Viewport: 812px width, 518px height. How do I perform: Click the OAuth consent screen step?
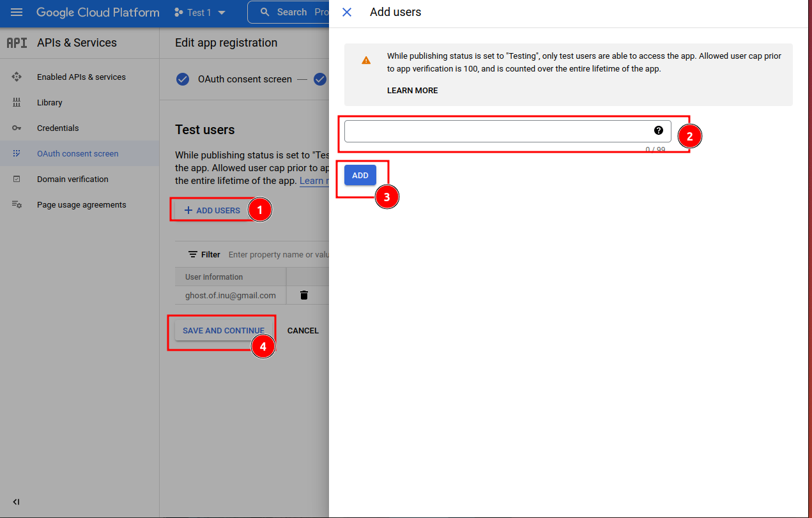tap(245, 79)
